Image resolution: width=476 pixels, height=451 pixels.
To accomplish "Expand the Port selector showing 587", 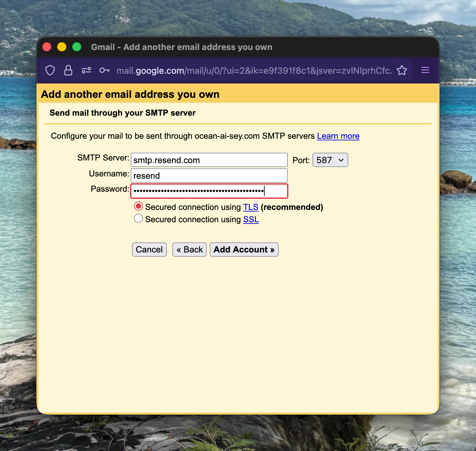I will pos(330,160).
